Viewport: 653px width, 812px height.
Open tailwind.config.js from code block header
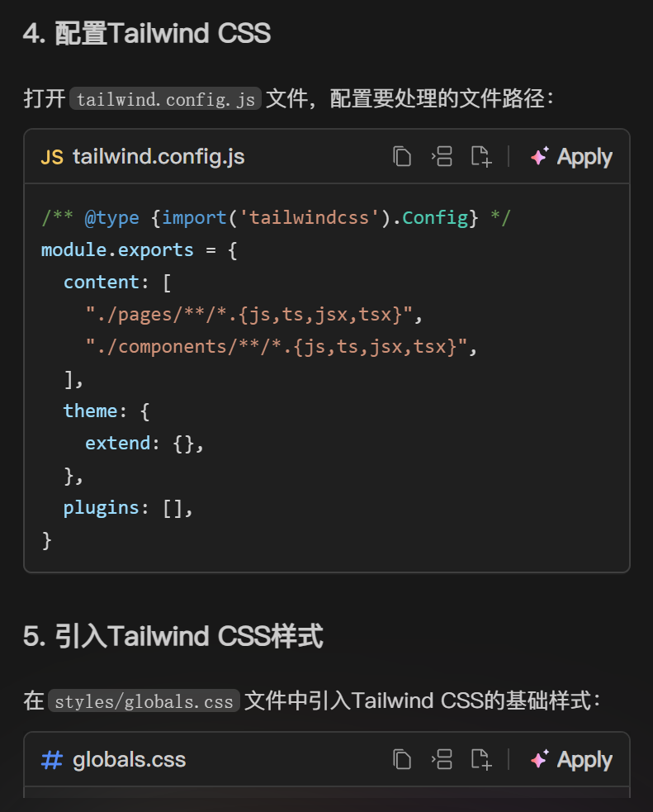click(x=159, y=157)
